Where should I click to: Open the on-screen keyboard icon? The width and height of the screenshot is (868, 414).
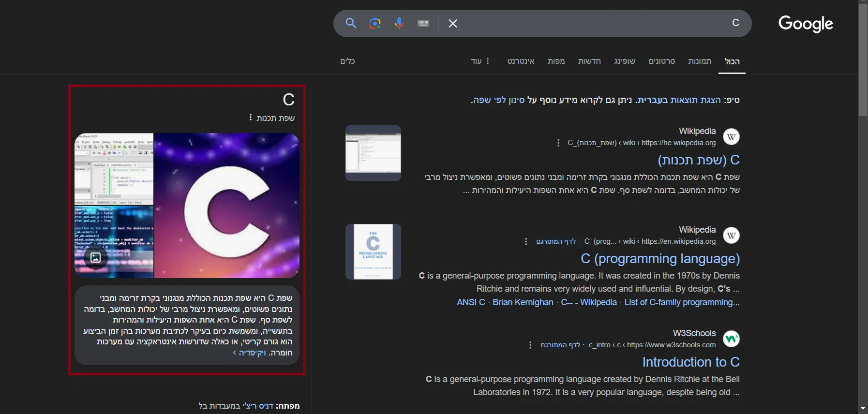[x=423, y=23]
